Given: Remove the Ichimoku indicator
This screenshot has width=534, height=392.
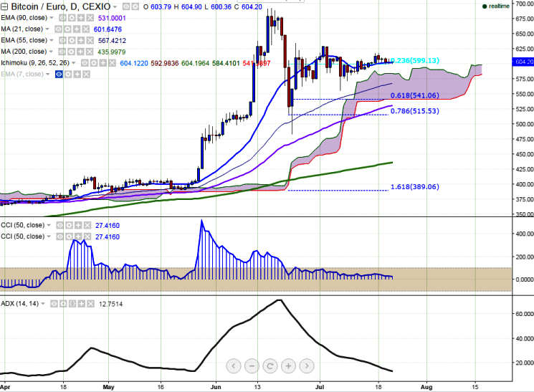Looking at the screenshot, I should pyautogui.click(x=112, y=63).
